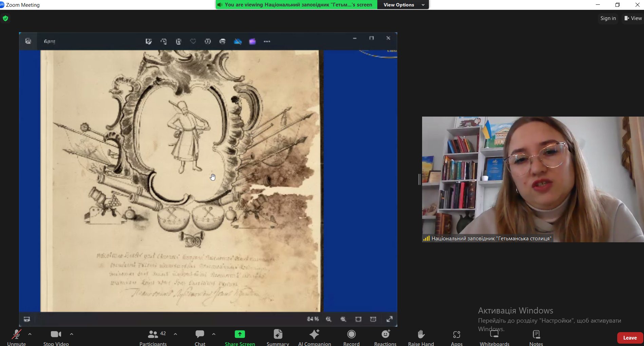Click the speaker's name label with signal bars

point(487,239)
